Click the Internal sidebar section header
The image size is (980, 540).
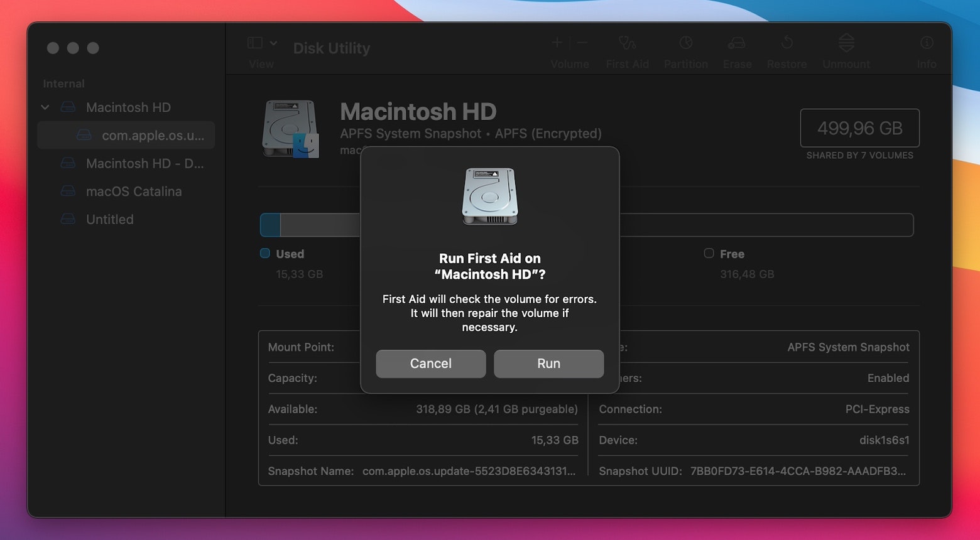pyautogui.click(x=63, y=84)
